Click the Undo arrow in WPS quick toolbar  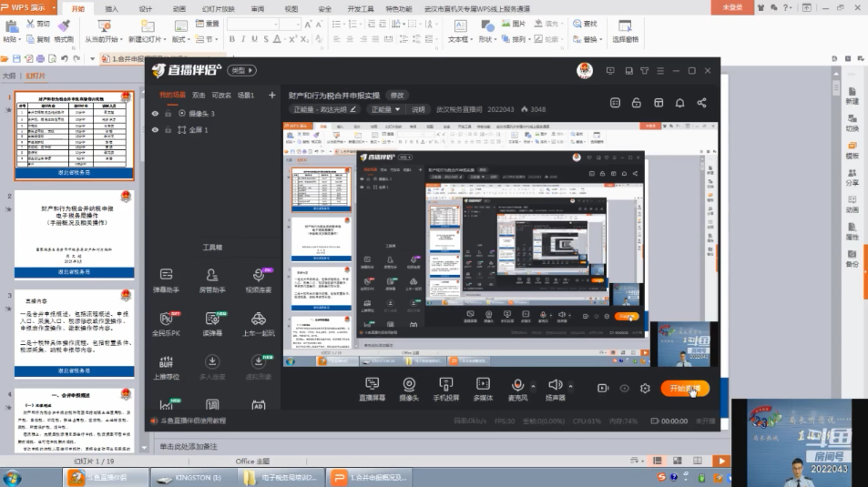(x=65, y=58)
